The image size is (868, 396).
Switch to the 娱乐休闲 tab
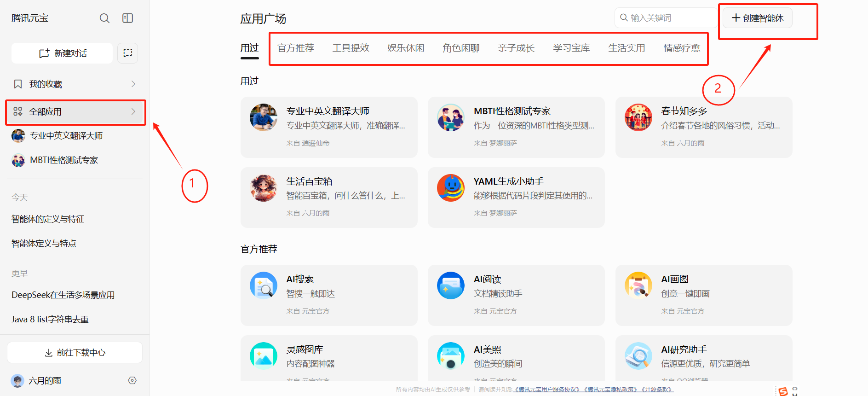point(406,48)
